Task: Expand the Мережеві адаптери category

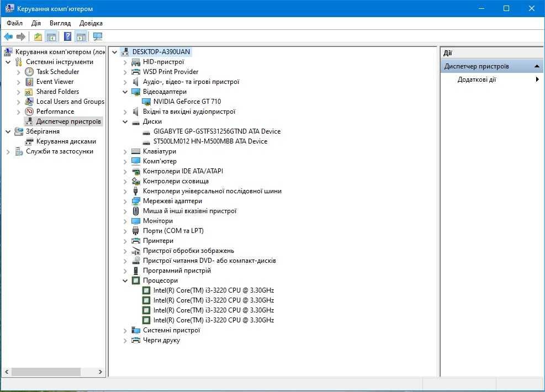Action: (x=125, y=201)
